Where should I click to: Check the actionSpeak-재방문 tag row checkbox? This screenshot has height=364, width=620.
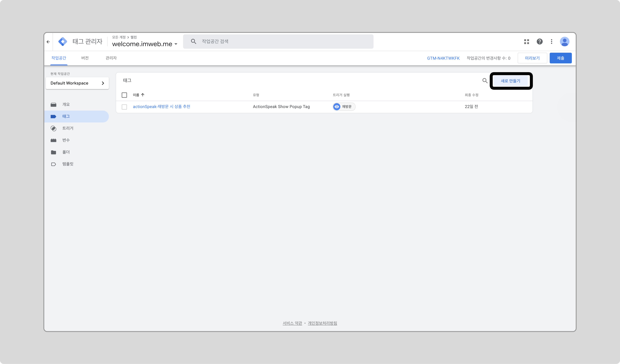click(124, 107)
